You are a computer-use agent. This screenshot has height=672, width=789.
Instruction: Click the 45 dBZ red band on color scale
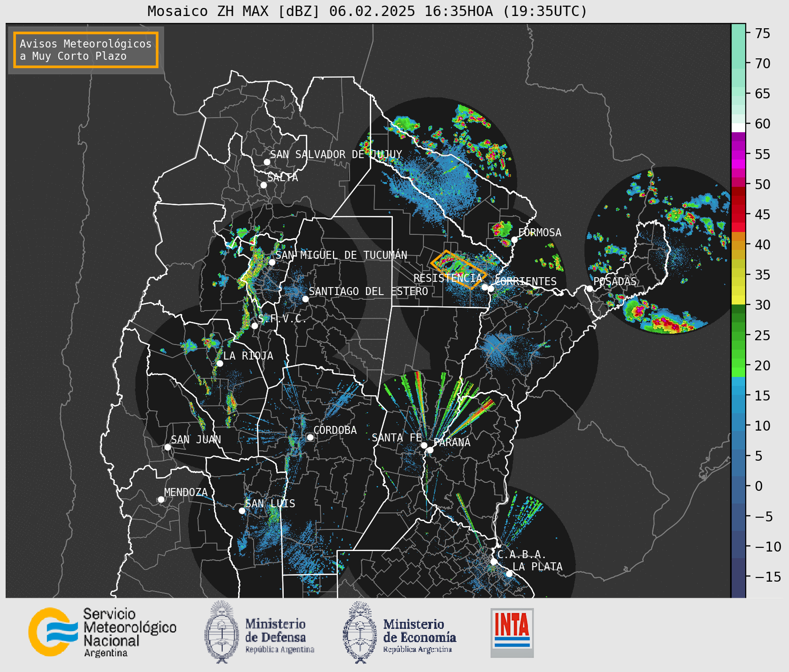pos(738,214)
